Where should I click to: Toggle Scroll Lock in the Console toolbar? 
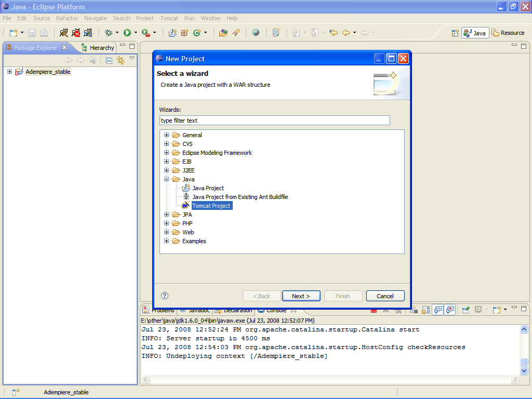tap(426, 310)
